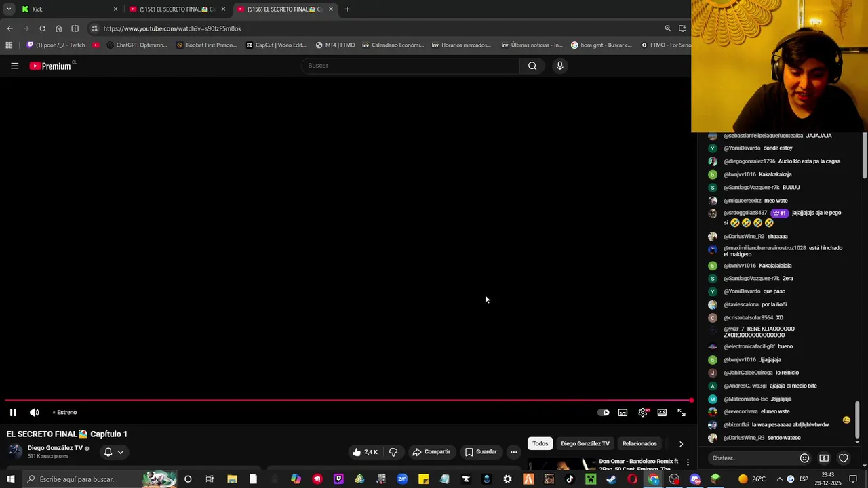Go back in browser history
The width and height of the screenshot is (868, 488).
pyautogui.click(x=9, y=28)
